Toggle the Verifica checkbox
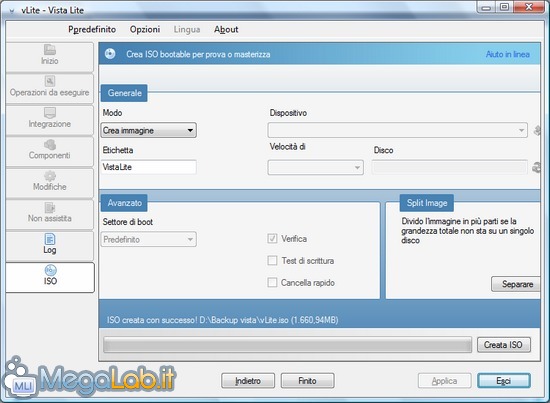Viewport: 550px width, 403px height. coord(272,239)
